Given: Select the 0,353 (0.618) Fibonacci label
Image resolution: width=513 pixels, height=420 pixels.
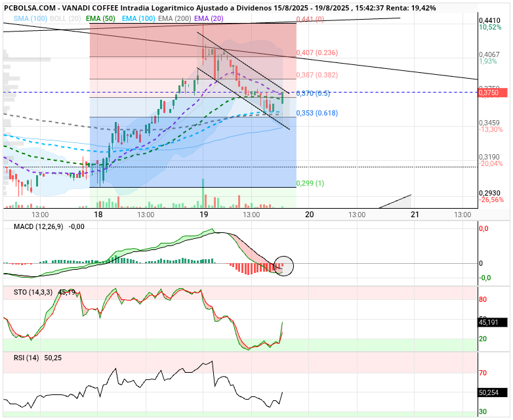Looking at the screenshot, I should click(317, 114).
